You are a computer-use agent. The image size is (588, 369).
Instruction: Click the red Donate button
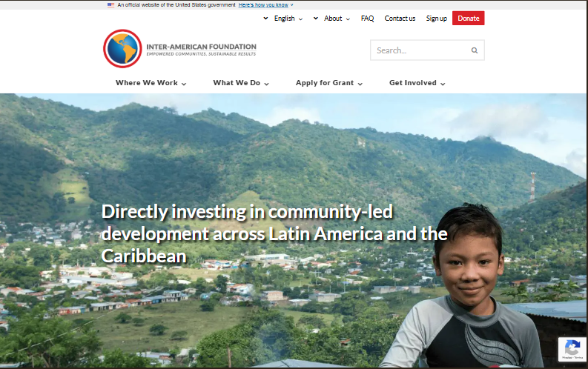[x=468, y=19]
